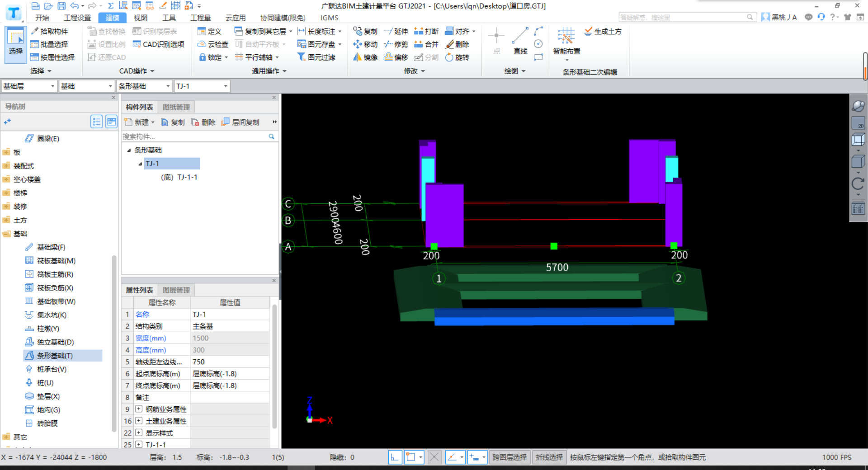Viewport: 868px width, 470px height.
Task: Click 按属性选择 select by property
Action: (x=52, y=57)
